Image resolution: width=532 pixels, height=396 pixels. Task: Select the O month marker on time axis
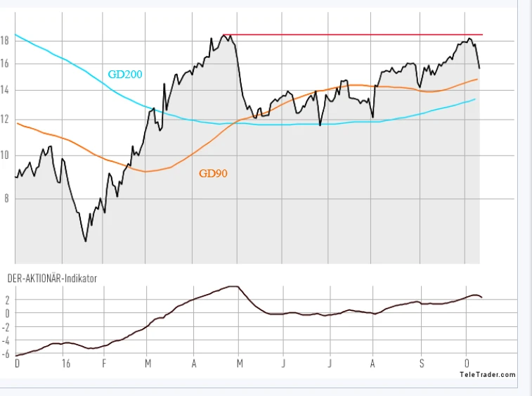tap(467, 364)
